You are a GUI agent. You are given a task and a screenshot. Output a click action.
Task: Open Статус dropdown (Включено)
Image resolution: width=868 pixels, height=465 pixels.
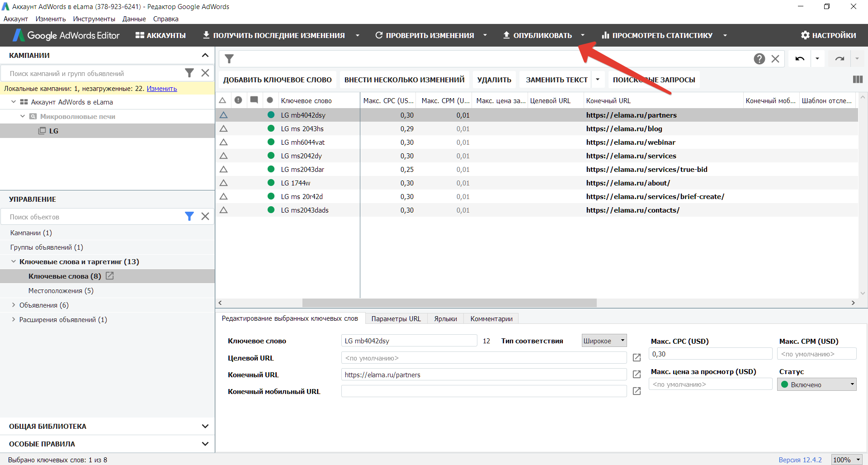(816, 384)
